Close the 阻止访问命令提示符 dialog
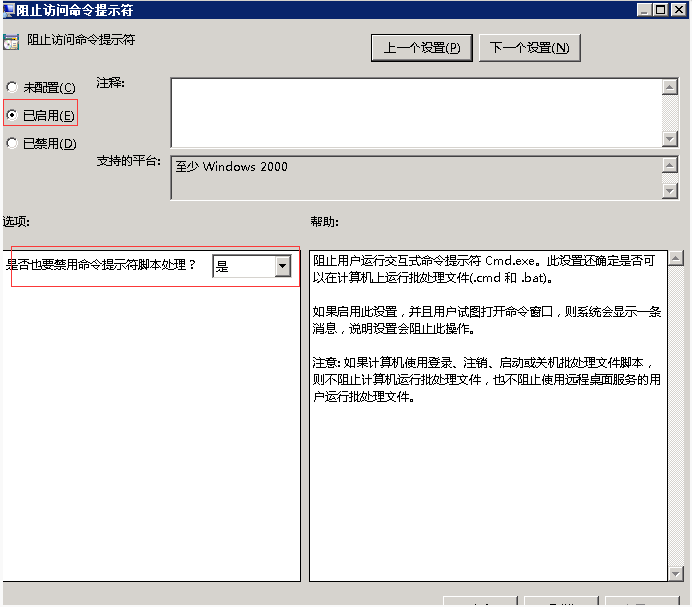The width and height of the screenshot is (692, 607). [679, 9]
